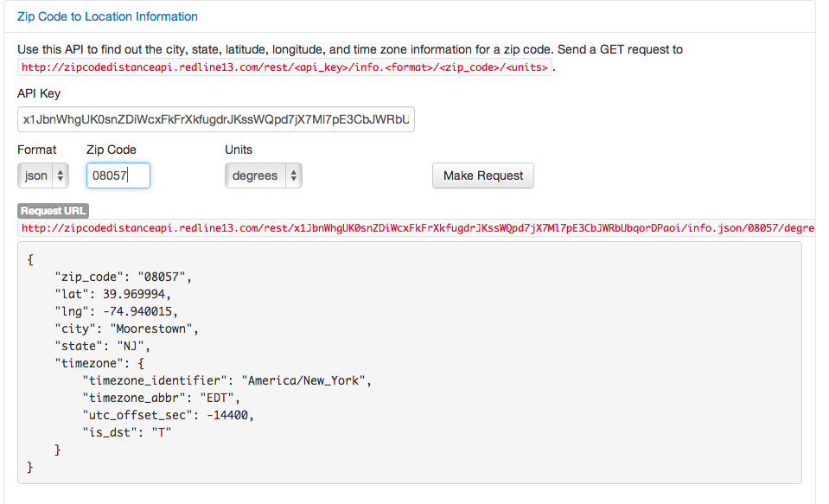Click the city Moorestown line in response
Screen dimensions: 829x504
pos(127,329)
